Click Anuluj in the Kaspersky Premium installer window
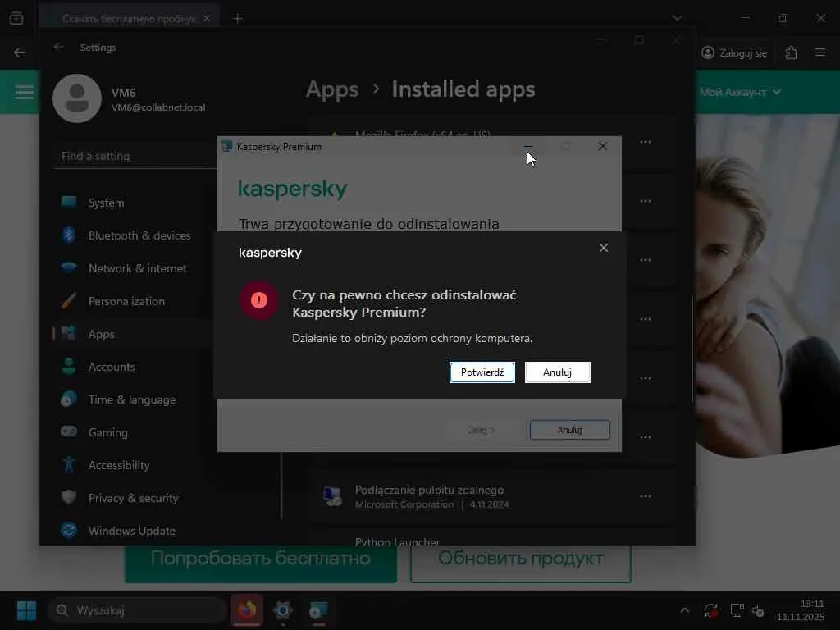 (569, 430)
